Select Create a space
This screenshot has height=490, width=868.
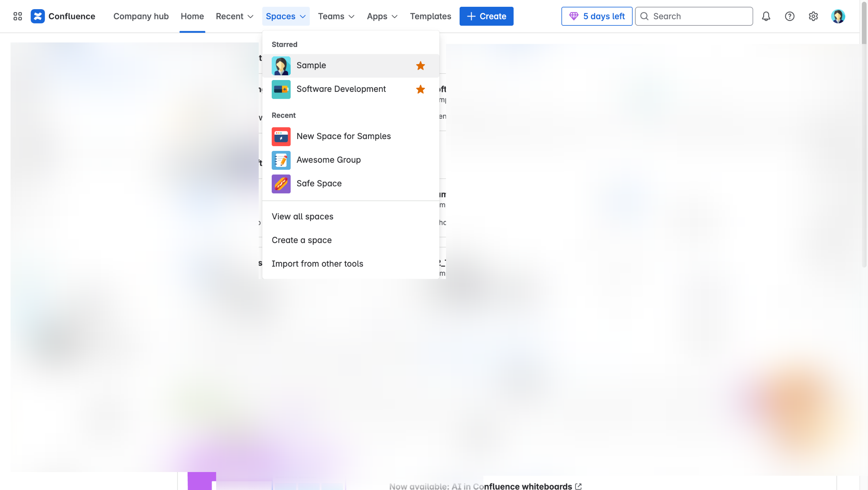pos(351,240)
